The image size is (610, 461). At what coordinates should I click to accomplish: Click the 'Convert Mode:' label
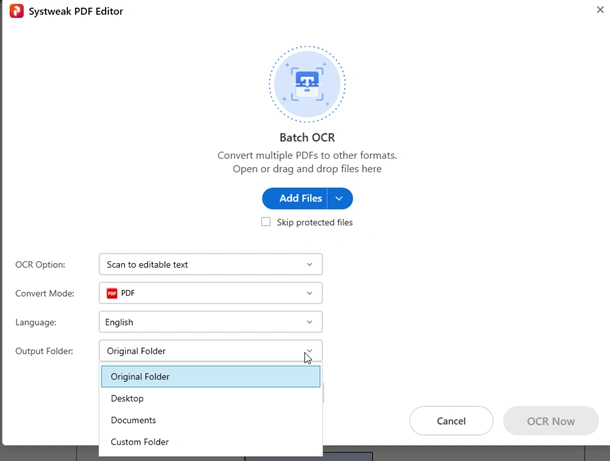click(x=45, y=293)
